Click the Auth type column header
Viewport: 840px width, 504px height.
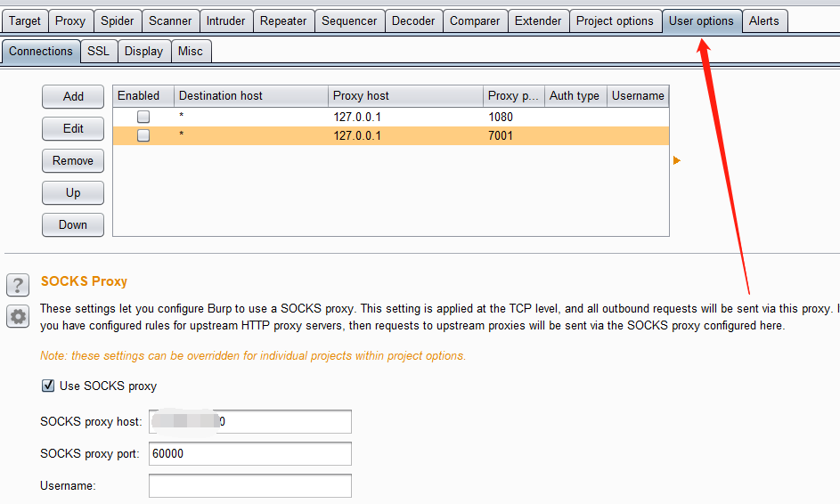coord(576,96)
